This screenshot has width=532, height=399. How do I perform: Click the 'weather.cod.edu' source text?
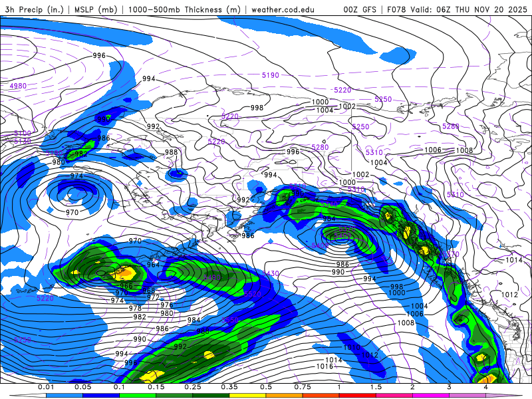[x=283, y=9]
